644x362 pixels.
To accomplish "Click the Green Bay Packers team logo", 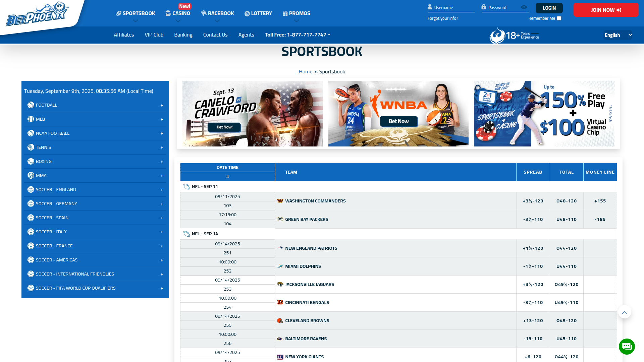I will [x=280, y=219].
